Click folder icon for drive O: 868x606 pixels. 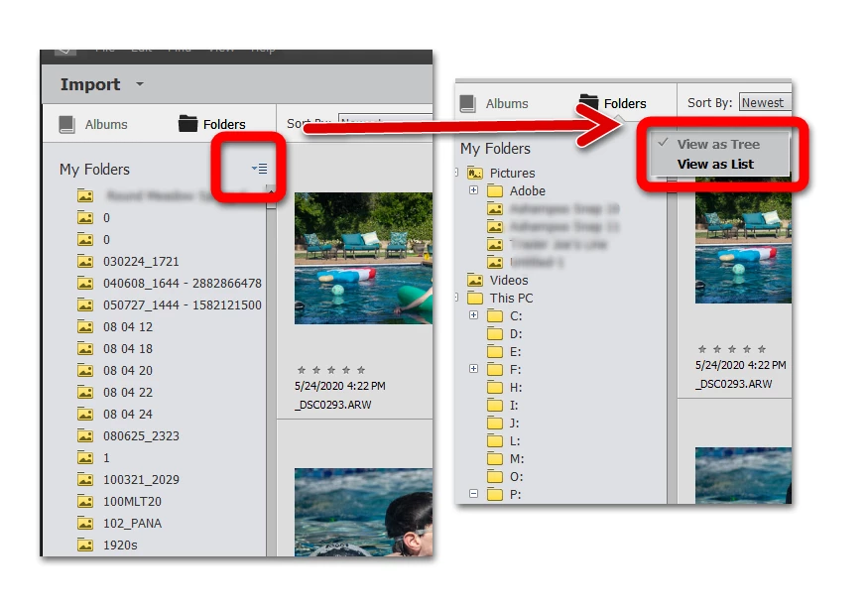pyautogui.click(x=495, y=476)
